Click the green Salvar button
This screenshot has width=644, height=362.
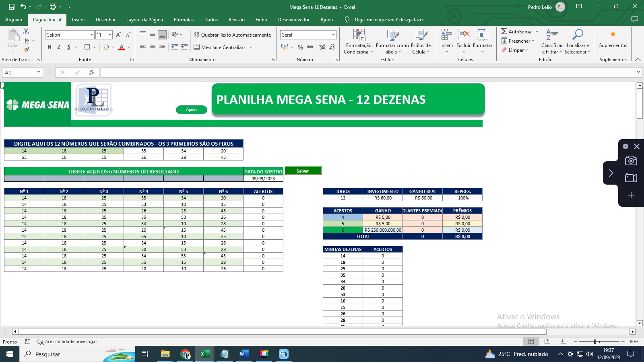tap(303, 171)
